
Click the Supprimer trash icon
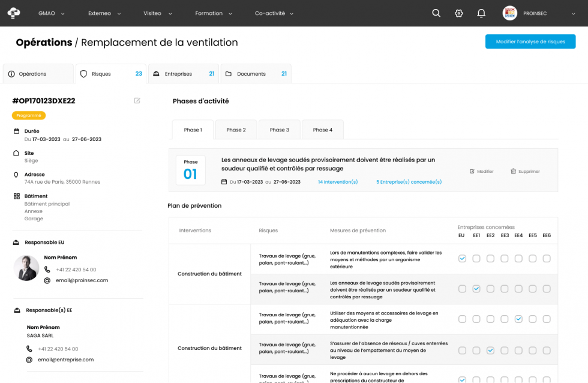(513, 171)
